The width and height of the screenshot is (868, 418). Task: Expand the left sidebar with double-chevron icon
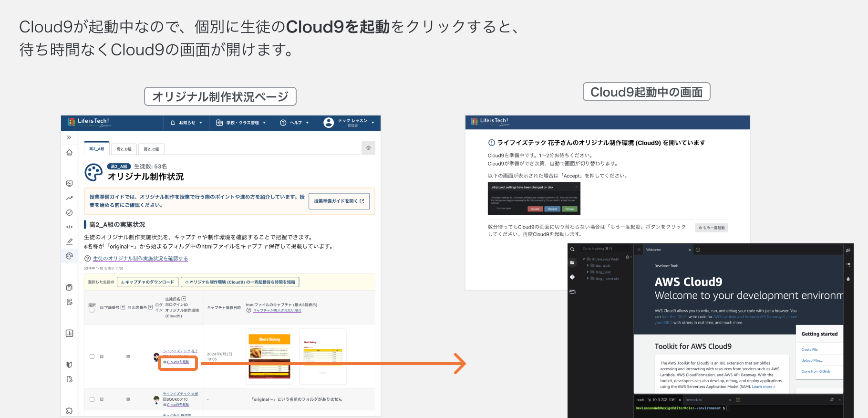click(69, 137)
